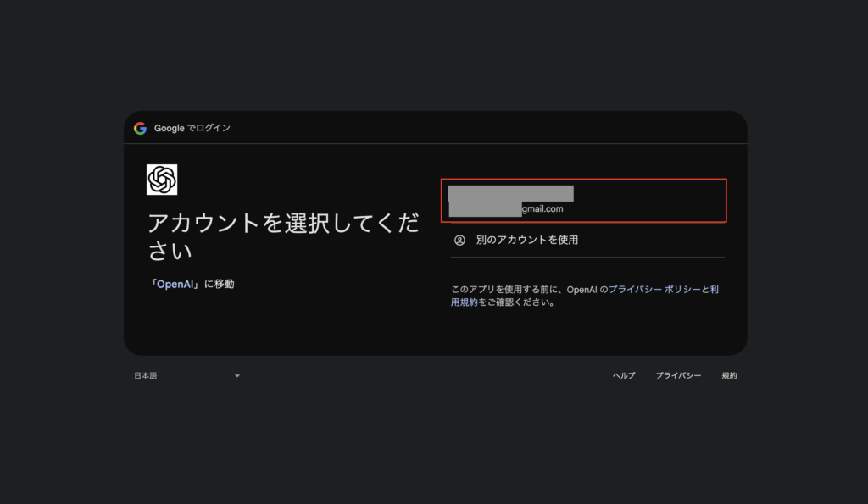Open ヘルプ in the footer

624,375
